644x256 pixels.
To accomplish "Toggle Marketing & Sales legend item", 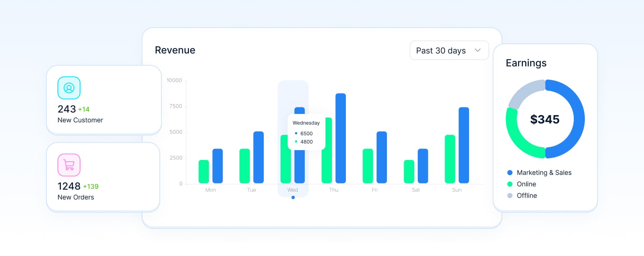I will 544,173.
